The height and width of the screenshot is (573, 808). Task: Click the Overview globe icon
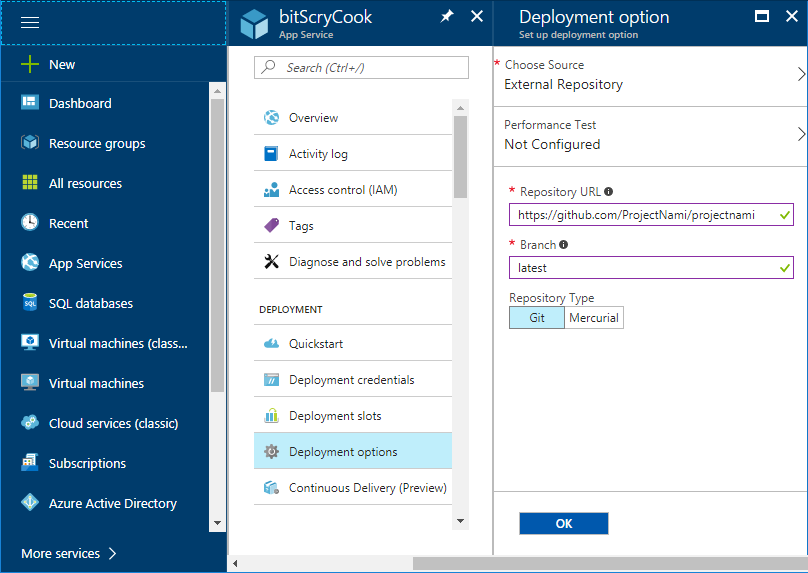pyautogui.click(x=272, y=117)
